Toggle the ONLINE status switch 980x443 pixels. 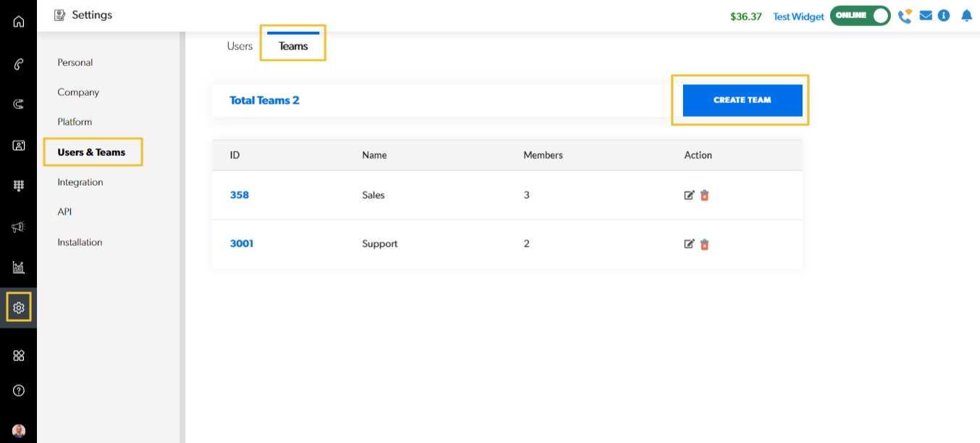click(x=860, y=15)
